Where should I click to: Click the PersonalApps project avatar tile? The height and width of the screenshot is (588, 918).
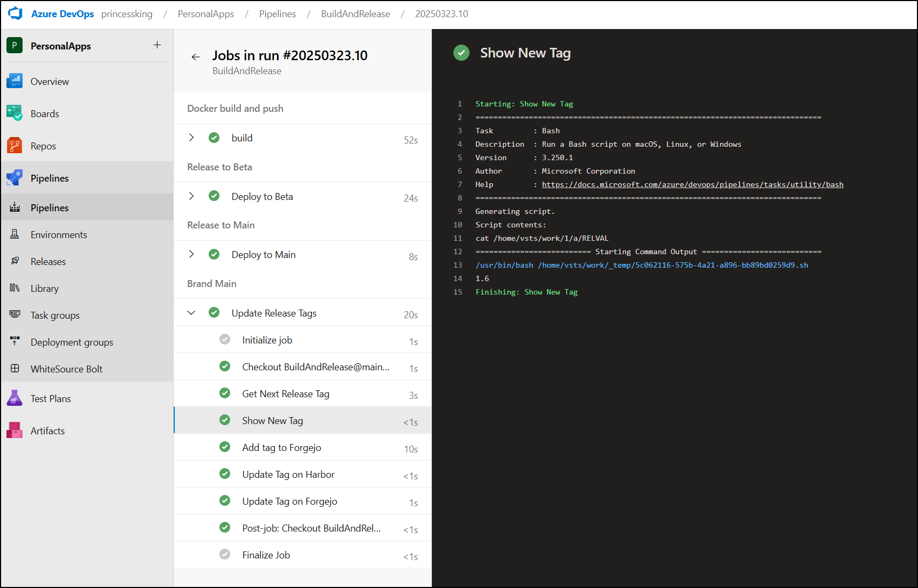15,46
